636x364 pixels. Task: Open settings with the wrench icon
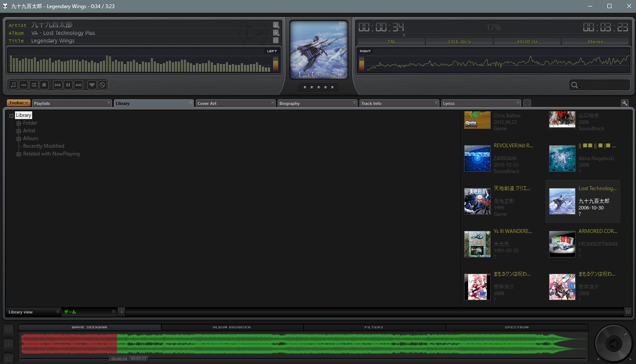pyautogui.click(x=625, y=103)
